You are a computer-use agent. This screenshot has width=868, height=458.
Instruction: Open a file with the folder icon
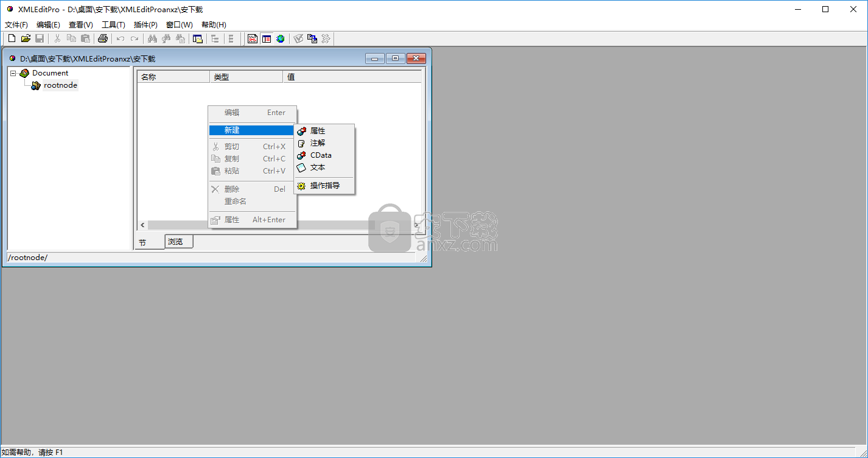pyautogui.click(x=26, y=38)
